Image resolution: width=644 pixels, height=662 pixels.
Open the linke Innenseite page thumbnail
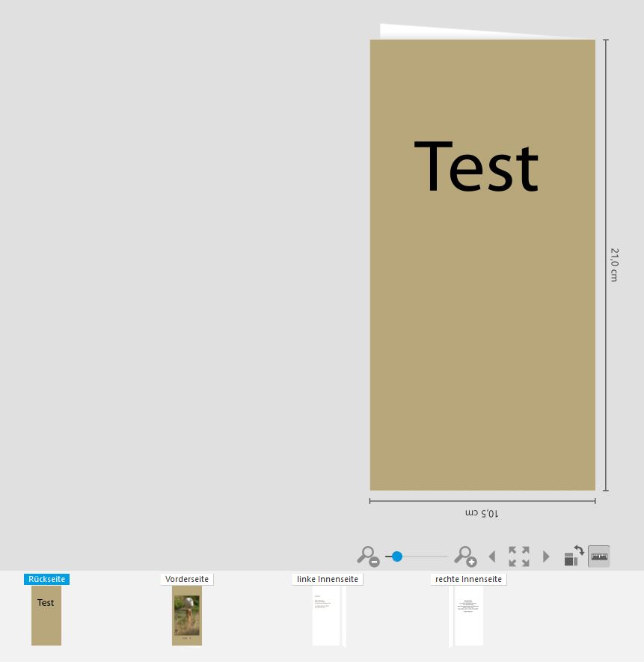click(329, 616)
